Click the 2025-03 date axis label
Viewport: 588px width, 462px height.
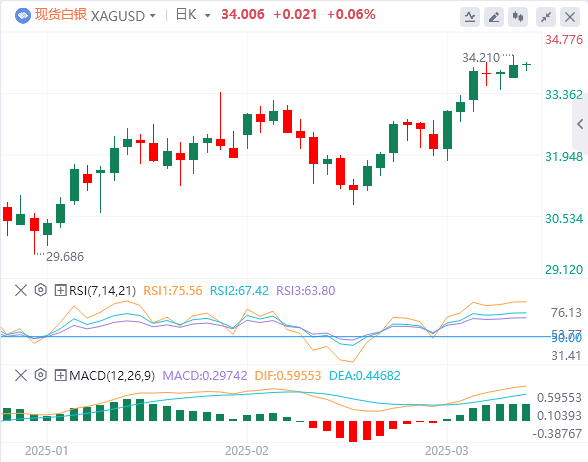tap(447, 451)
